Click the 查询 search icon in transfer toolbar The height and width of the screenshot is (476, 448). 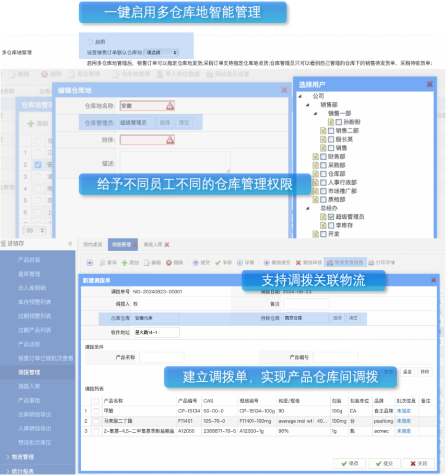[x=102, y=263]
